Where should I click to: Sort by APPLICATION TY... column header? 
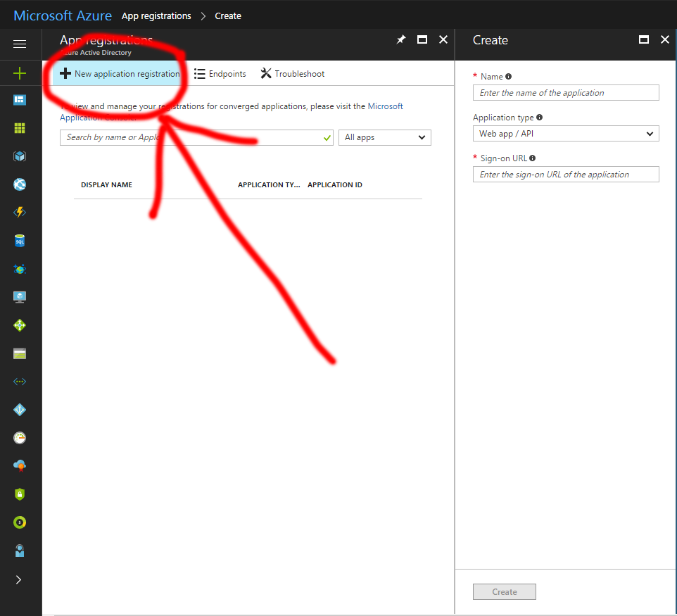click(269, 185)
